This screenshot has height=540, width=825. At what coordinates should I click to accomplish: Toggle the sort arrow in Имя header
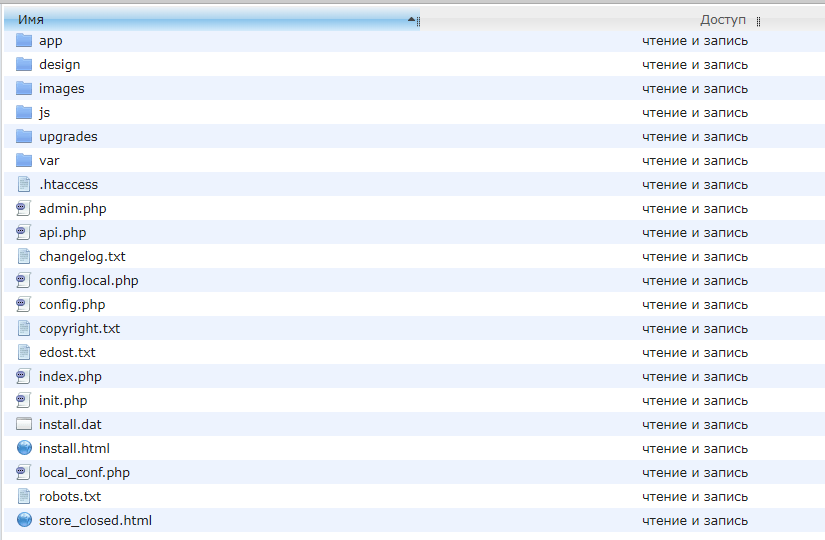[411, 19]
